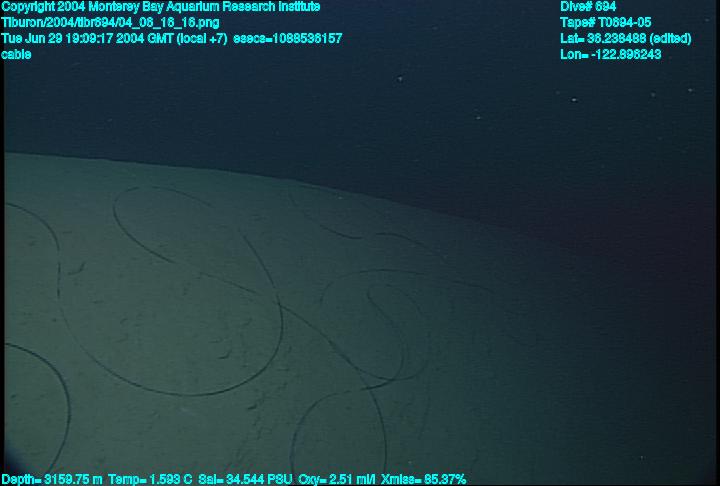Image resolution: width=720 pixels, height=486 pixels.
Task: Click the 'Temp=' temperature reading
Action: click(150, 480)
